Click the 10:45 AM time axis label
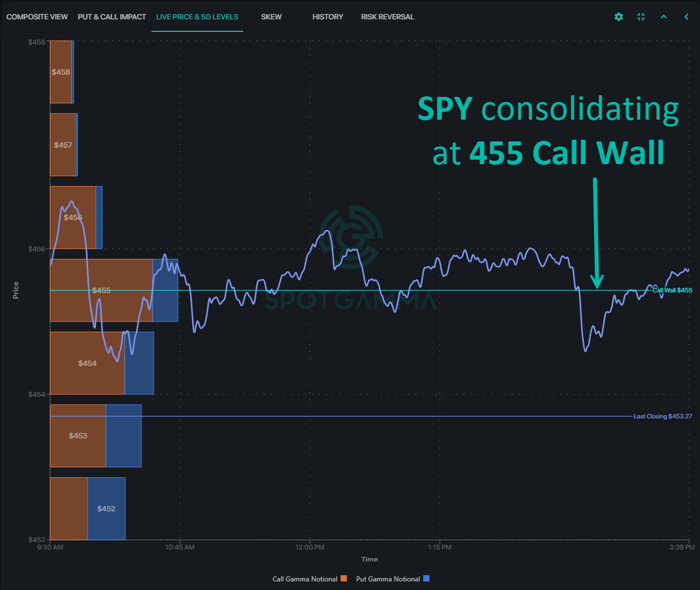The image size is (700, 590). [180, 547]
